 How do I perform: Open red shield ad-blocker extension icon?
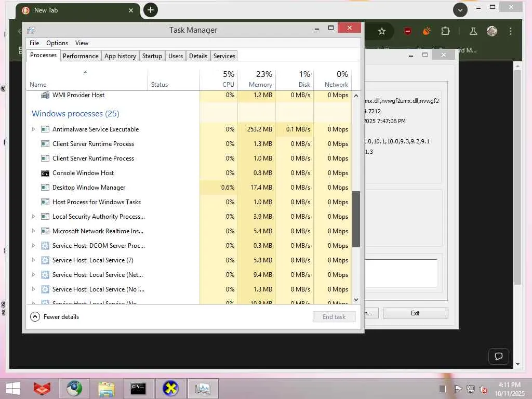tap(408, 32)
